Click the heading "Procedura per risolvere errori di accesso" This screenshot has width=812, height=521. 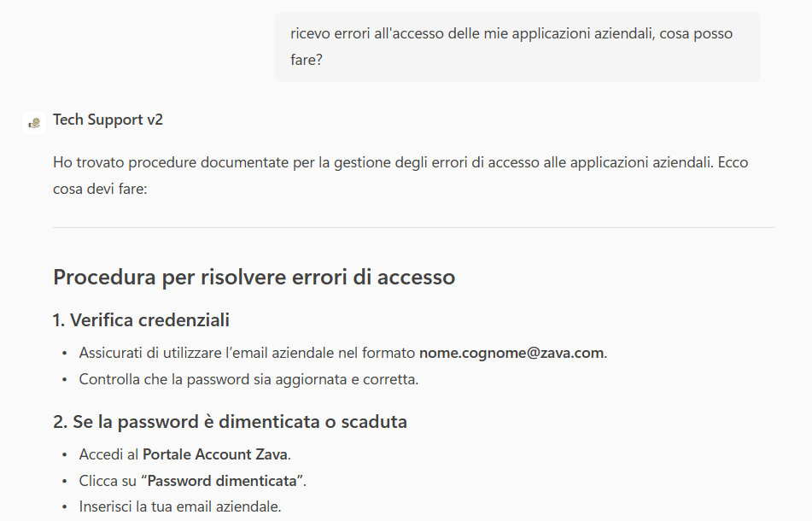(x=254, y=277)
